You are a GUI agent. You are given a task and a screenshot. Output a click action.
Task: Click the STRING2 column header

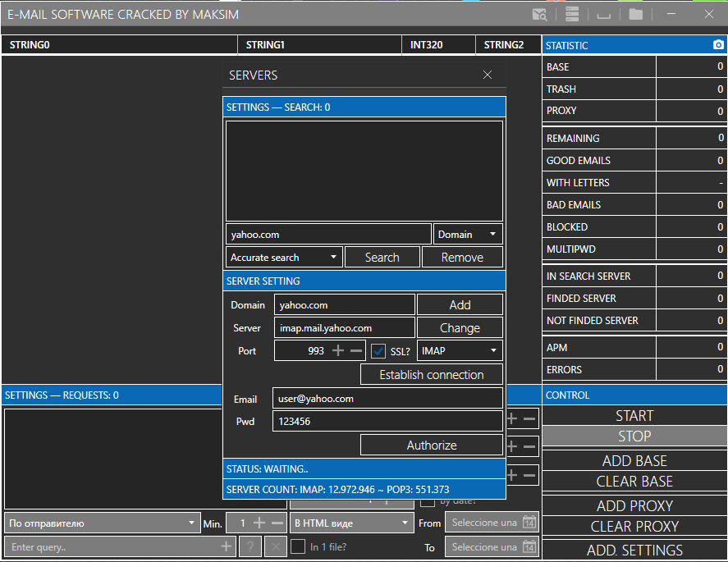pyautogui.click(x=508, y=45)
